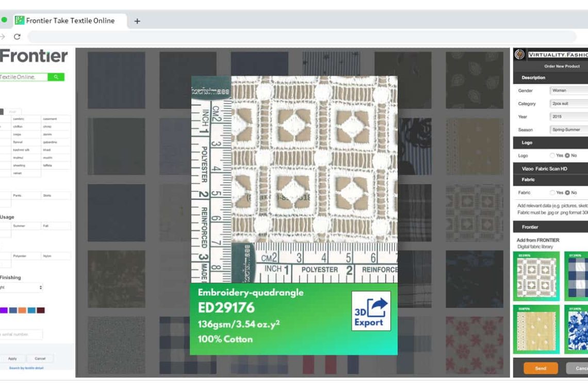
Task: Click the green search magnifier button
Action: tap(56, 77)
